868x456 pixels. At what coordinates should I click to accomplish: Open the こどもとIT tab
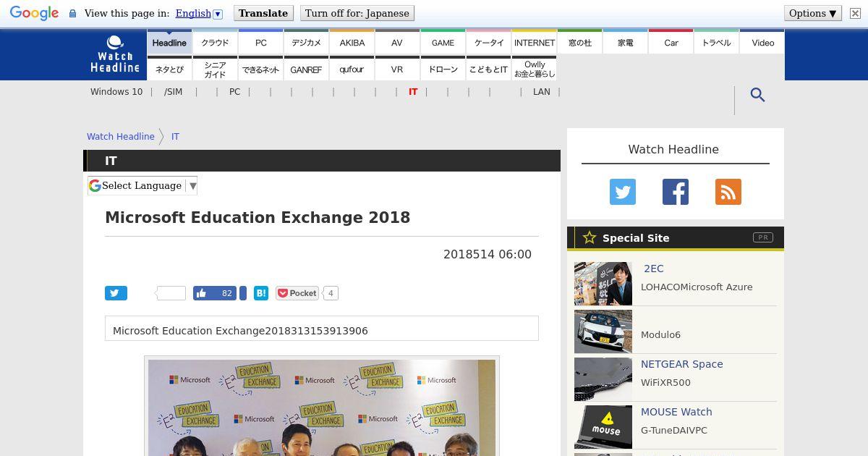488,69
